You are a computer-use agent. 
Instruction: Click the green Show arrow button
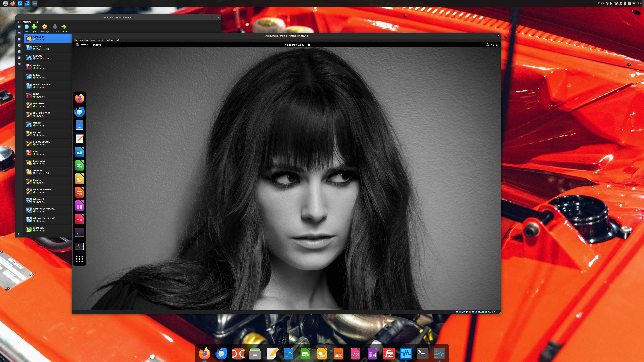pos(64,27)
